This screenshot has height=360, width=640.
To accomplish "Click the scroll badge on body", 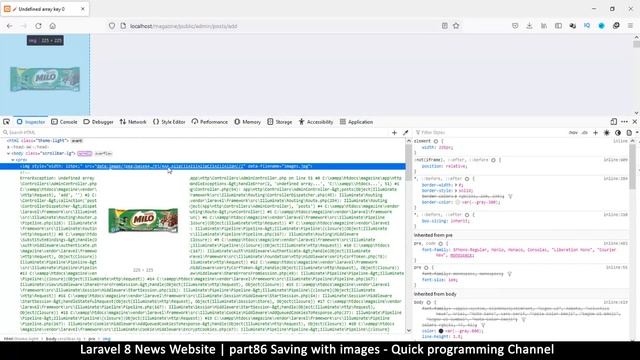I will (x=84, y=153).
